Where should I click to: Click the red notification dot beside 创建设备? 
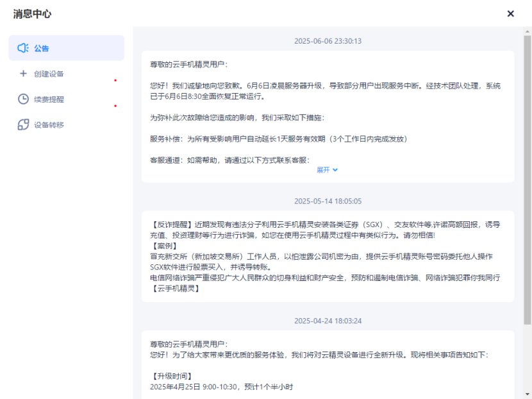click(x=115, y=80)
